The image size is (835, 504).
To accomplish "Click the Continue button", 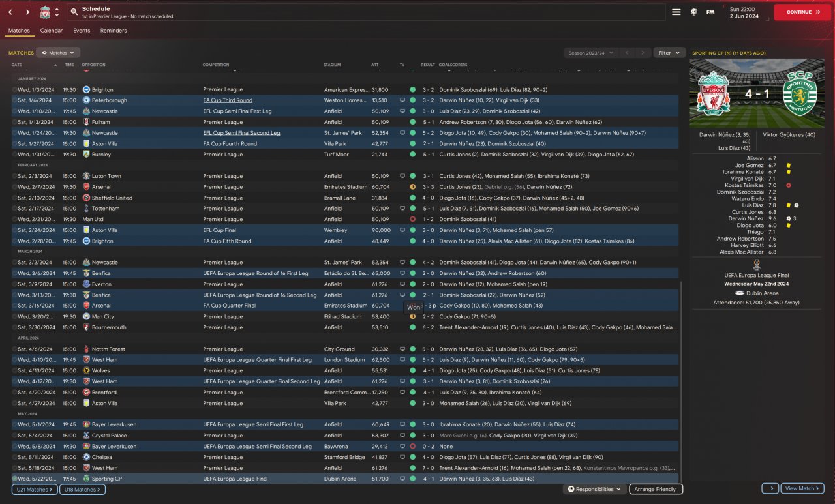I will click(x=802, y=12).
